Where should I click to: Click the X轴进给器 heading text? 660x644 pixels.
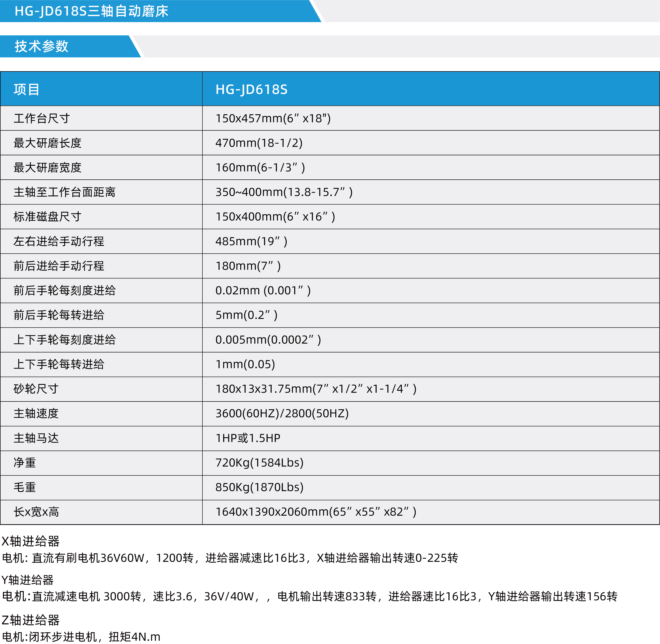pos(30,541)
